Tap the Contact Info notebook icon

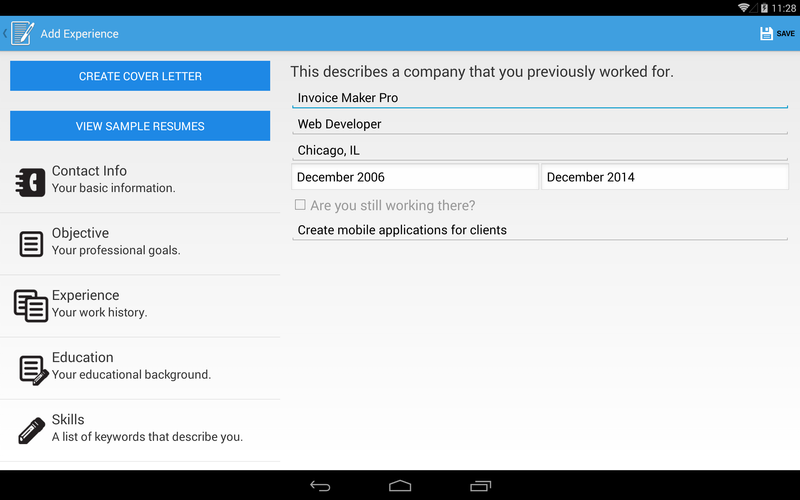pyautogui.click(x=30, y=182)
